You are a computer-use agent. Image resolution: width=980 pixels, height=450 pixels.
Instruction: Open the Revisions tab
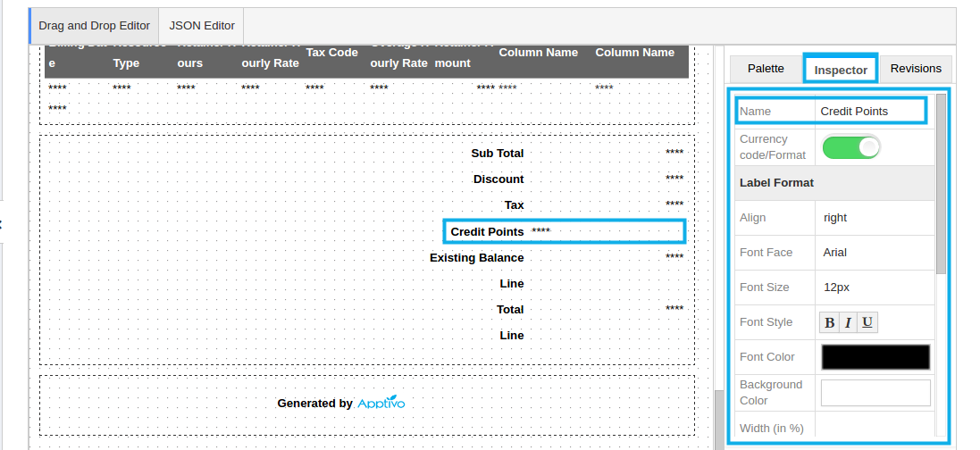[916, 69]
